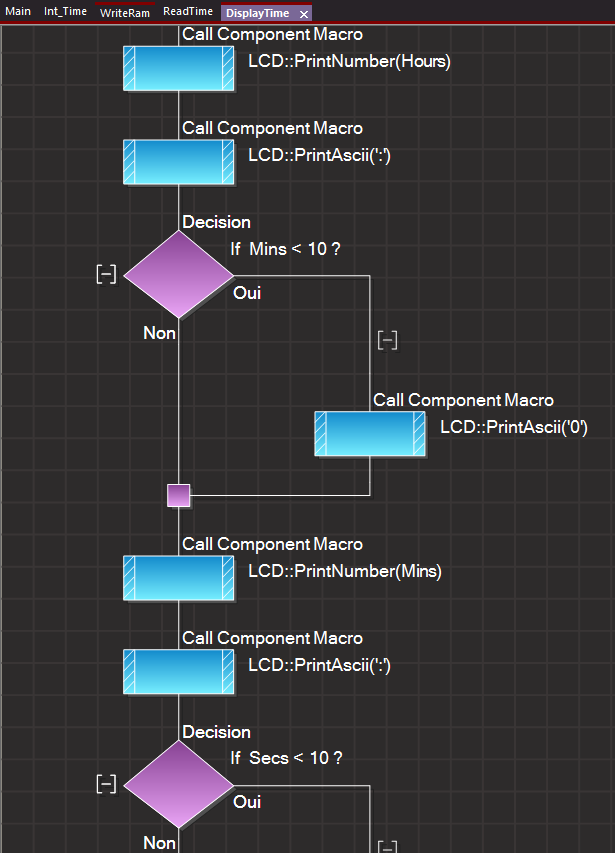Select the PrintAscii('0') macro block
615x853 pixels.
click(x=370, y=434)
